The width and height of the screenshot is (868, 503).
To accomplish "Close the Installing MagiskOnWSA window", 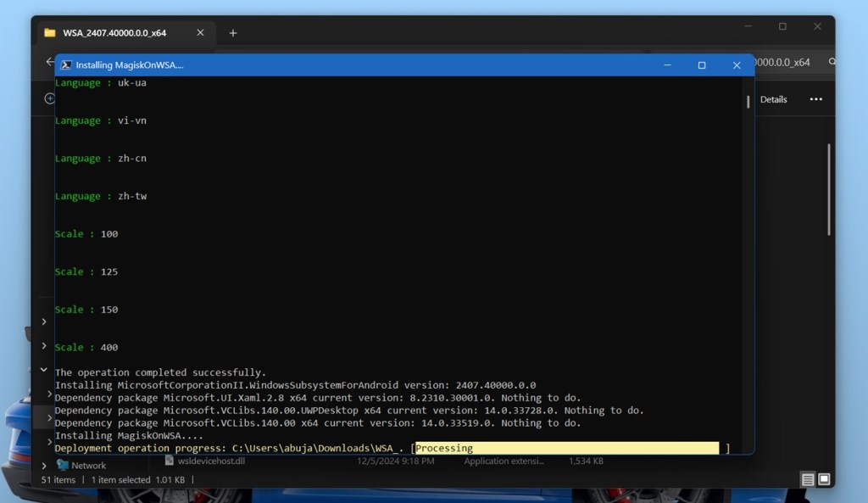I will [x=737, y=64].
